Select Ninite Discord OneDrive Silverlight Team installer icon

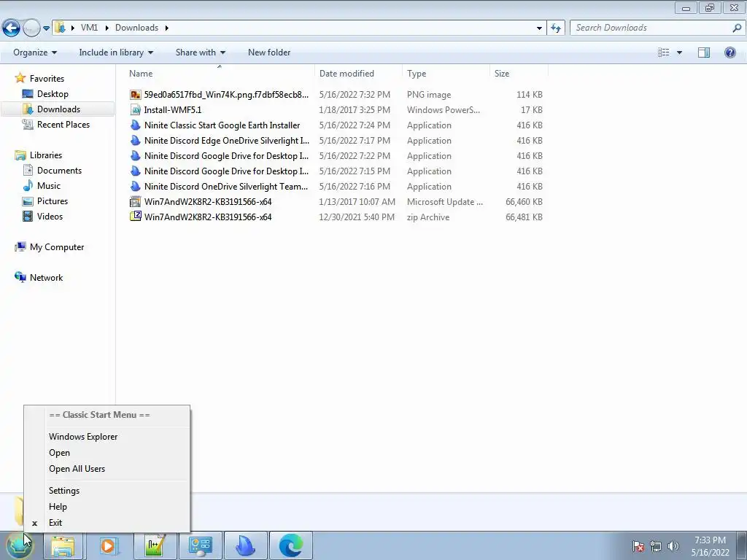tap(135, 186)
